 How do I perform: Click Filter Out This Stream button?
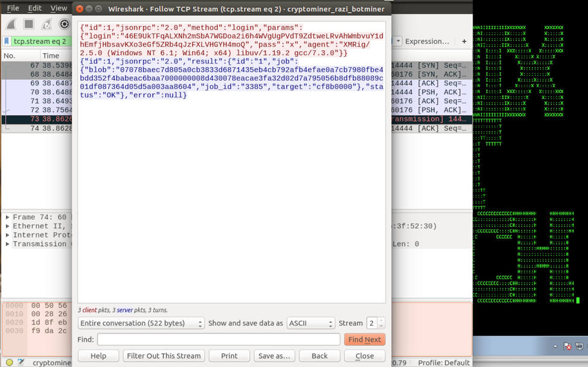(164, 356)
